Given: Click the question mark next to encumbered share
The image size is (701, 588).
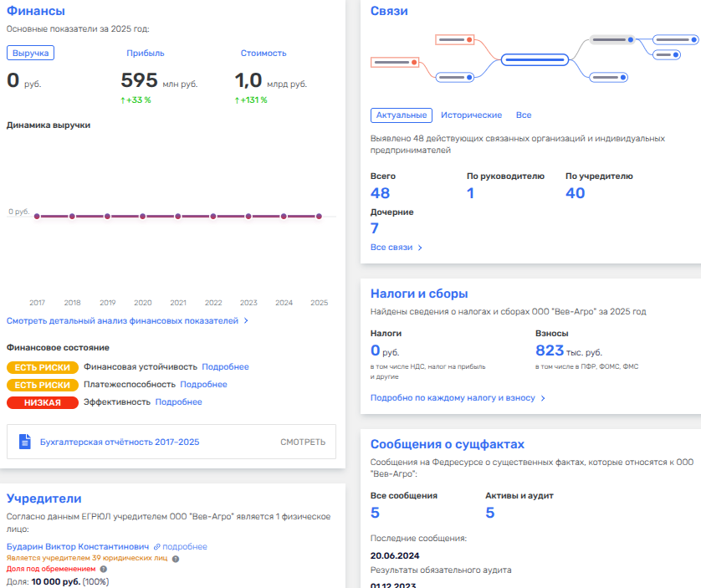Looking at the screenshot, I should coord(103,570).
